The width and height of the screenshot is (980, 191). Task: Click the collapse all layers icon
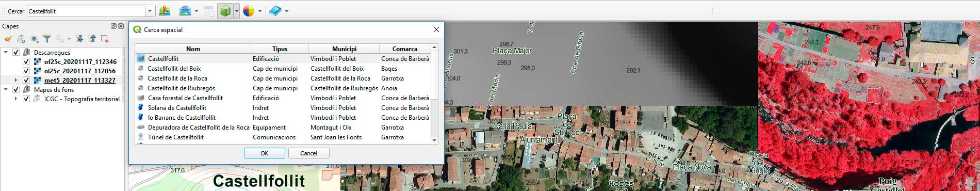92,39
